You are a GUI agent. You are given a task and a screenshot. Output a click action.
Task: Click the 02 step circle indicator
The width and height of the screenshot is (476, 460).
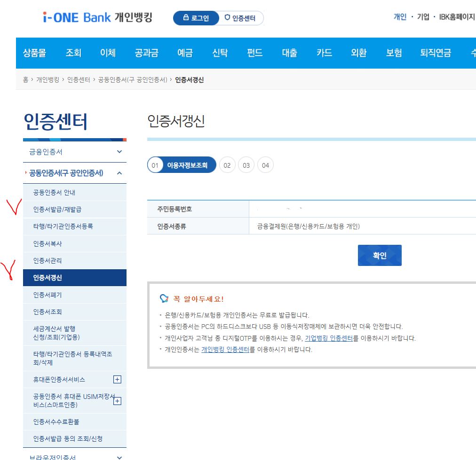tap(228, 164)
